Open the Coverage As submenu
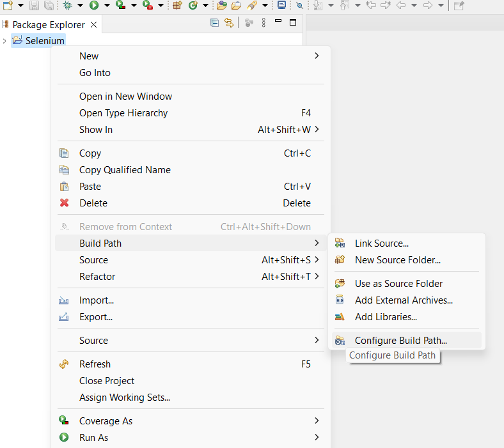This screenshot has height=448, width=504. 191,421
